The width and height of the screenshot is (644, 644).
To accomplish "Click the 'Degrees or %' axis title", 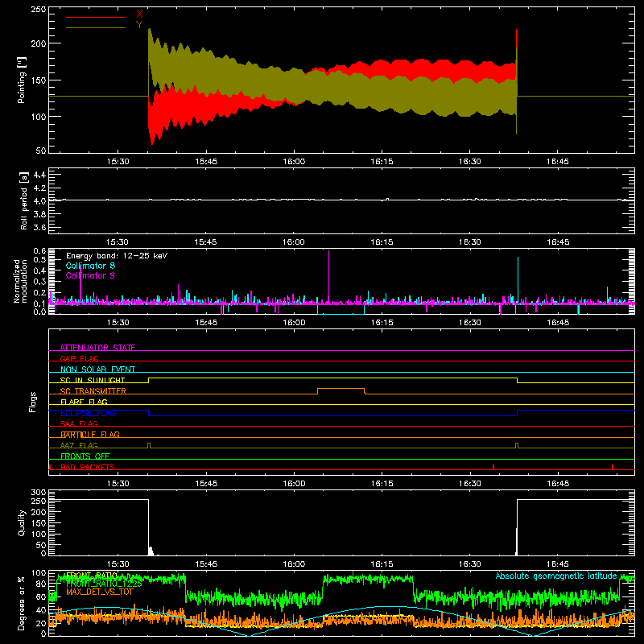I will click(22, 603).
